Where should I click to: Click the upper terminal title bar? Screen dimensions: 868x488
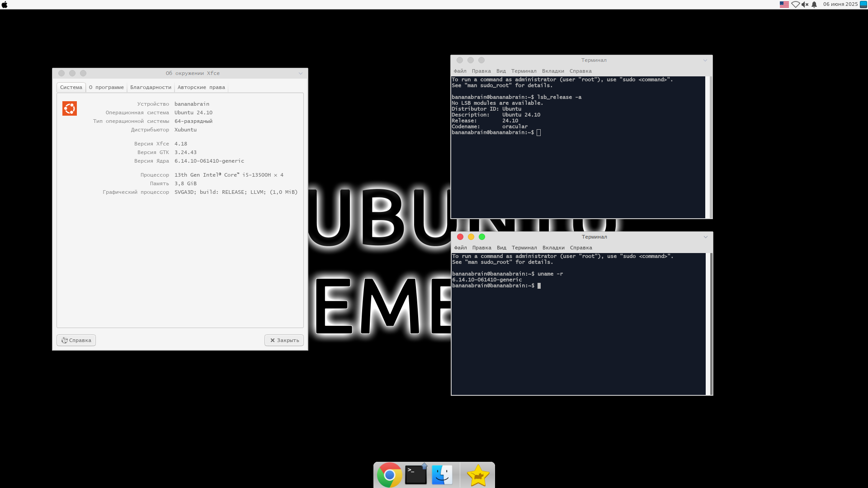tap(581, 60)
